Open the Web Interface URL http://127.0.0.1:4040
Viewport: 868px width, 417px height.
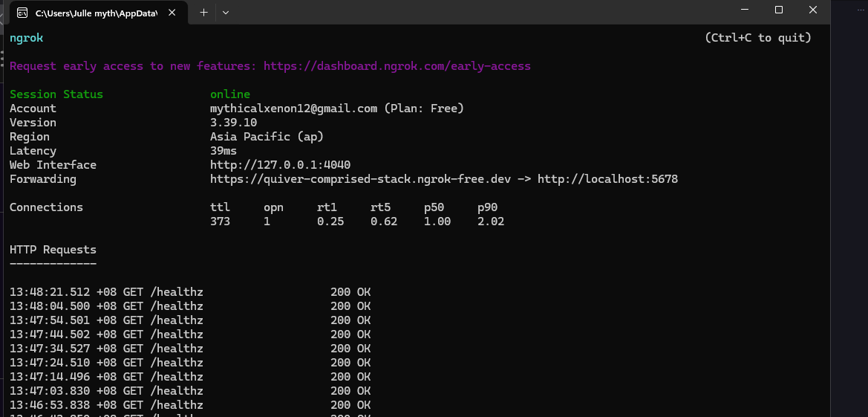[x=280, y=165]
